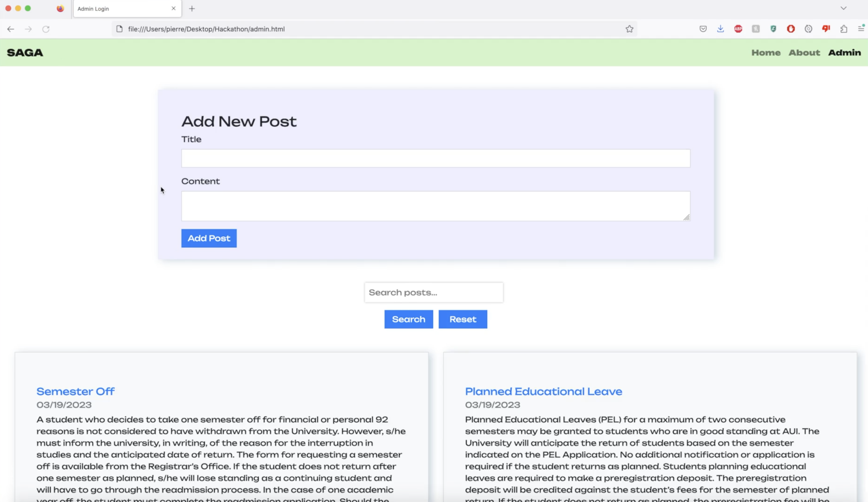
Task: Click the macOS red close window button
Action: click(x=8, y=8)
